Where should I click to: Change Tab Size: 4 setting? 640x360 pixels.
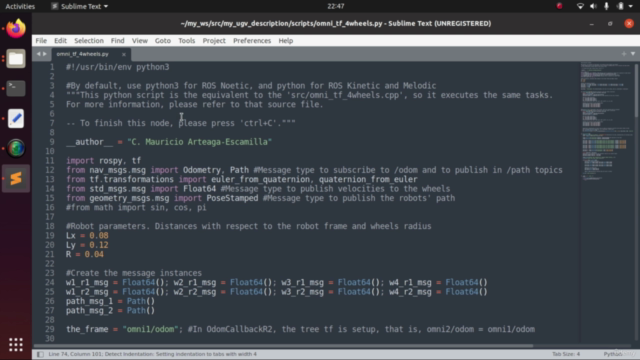pyautogui.click(x=566, y=354)
